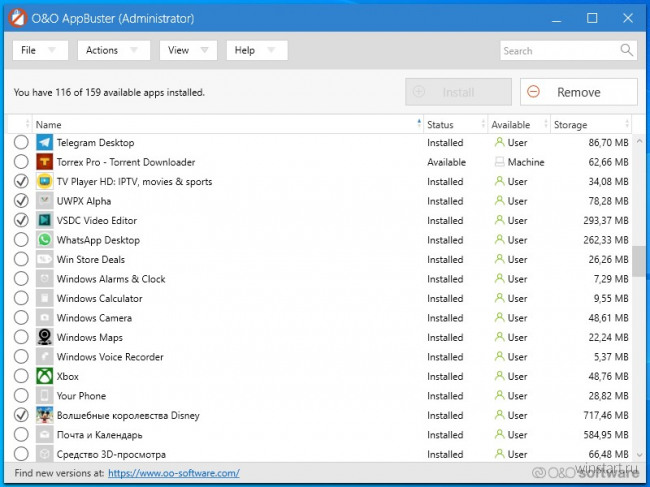The image size is (650, 487).
Task: Open the Help menu
Action: pos(257,50)
